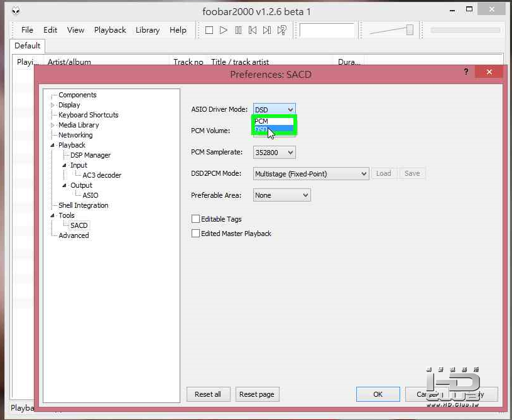The height and width of the screenshot is (420, 512).
Task: Click the Preferences help question mark
Action: (x=466, y=72)
